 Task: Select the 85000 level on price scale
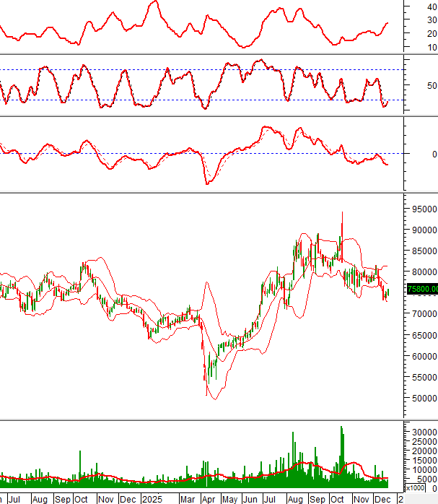[x=423, y=251]
